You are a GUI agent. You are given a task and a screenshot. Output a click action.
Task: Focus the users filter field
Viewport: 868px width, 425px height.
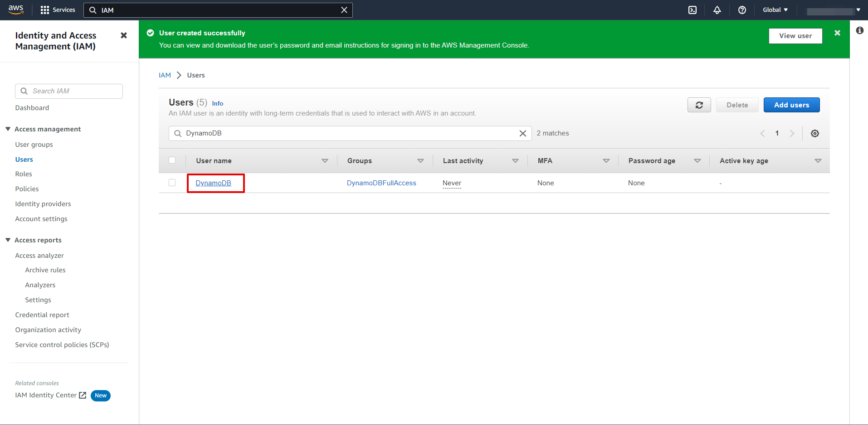click(x=350, y=133)
